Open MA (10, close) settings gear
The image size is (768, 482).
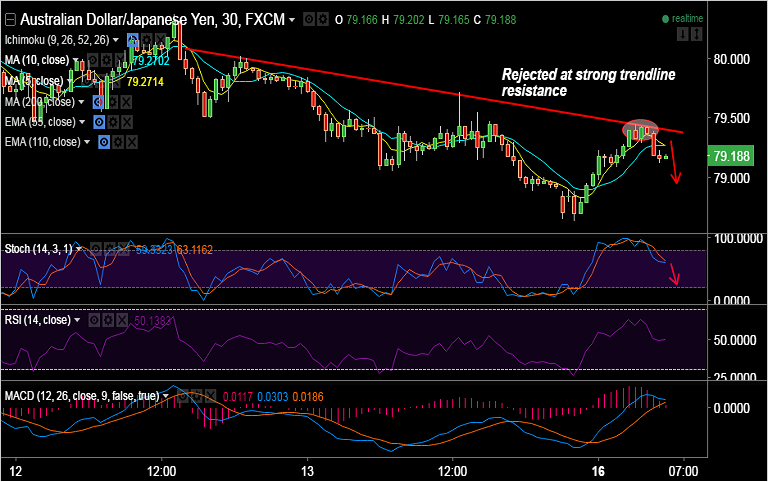[106, 60]
